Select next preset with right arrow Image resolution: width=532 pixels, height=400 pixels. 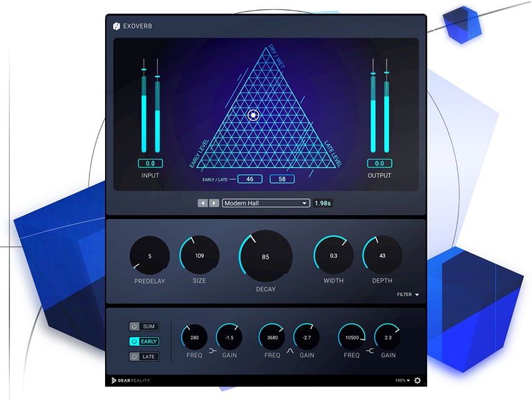click(214, 203)
